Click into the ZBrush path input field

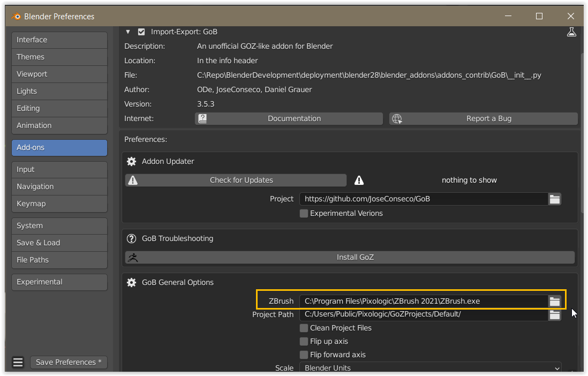click(x=423, y=302)
